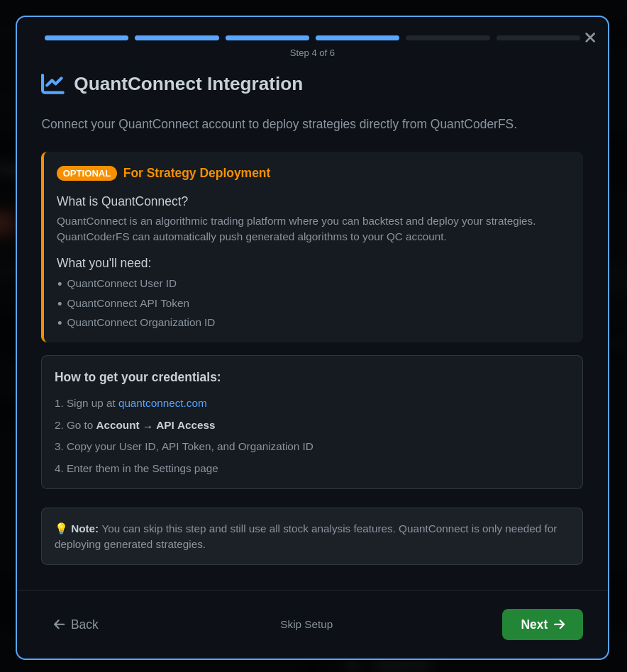
Task: Dismiss the wizard with the X icon
Action: (590, 38)
